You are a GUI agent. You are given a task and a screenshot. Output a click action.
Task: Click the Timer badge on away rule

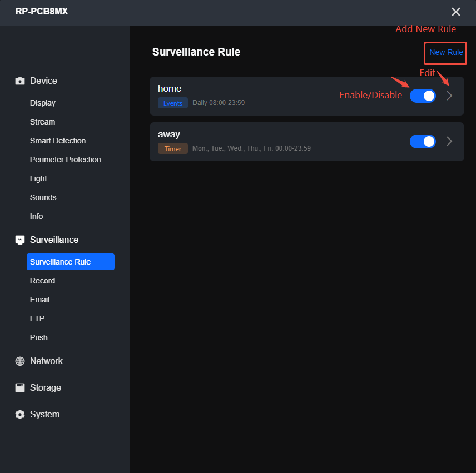[x=172, y=148]
